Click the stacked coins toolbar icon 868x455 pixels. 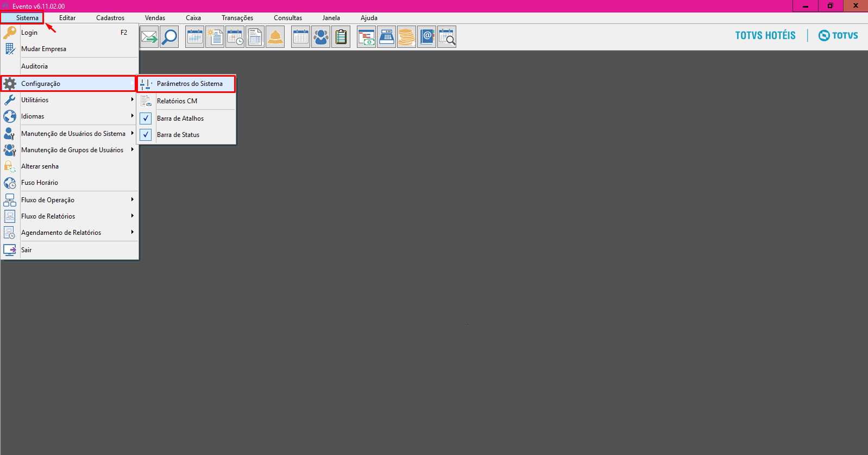pyautogui.click(x=406, y=37)
